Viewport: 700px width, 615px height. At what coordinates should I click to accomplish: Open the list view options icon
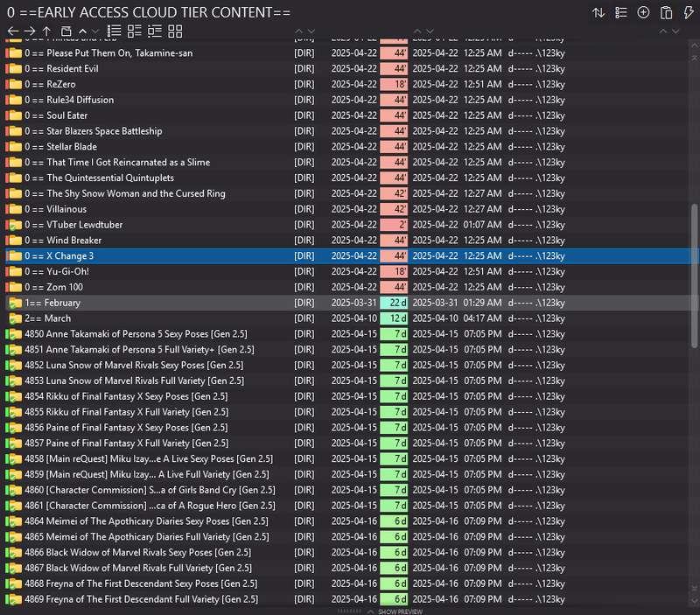620,12
